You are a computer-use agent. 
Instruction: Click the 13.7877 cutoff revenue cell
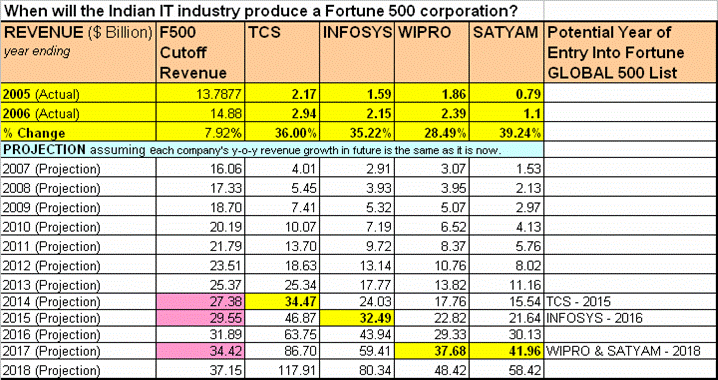pyautogui.click(x=201, y=94)
